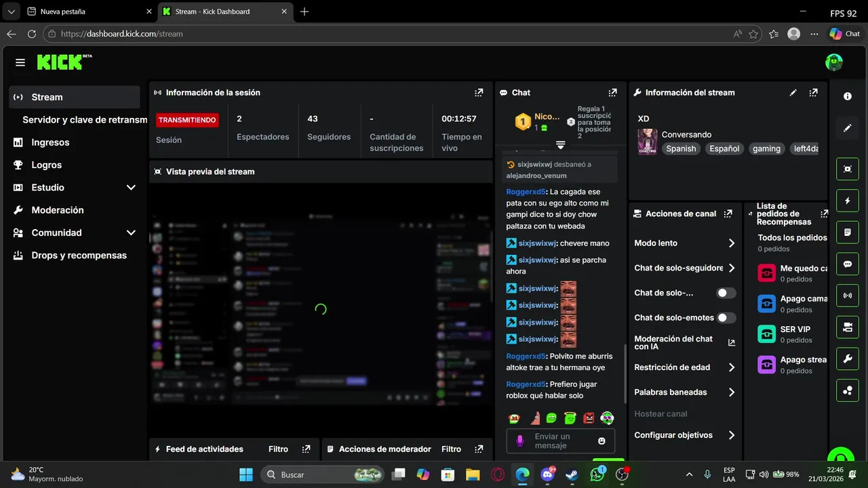
Task: Pick the red angry emote below chat
Action: [x=589, y=418]
